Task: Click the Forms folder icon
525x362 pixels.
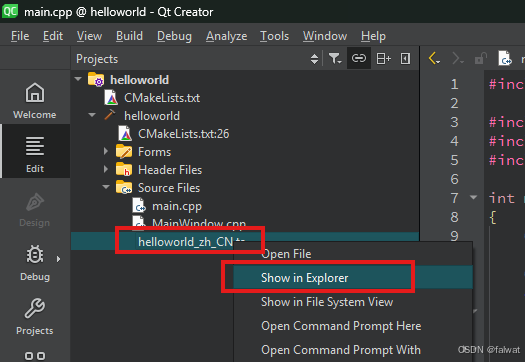Action: point(124,151)
